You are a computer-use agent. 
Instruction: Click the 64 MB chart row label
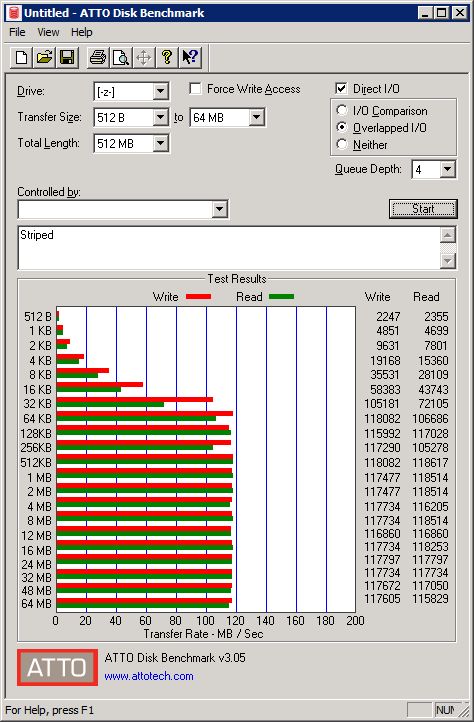point(36,603)
